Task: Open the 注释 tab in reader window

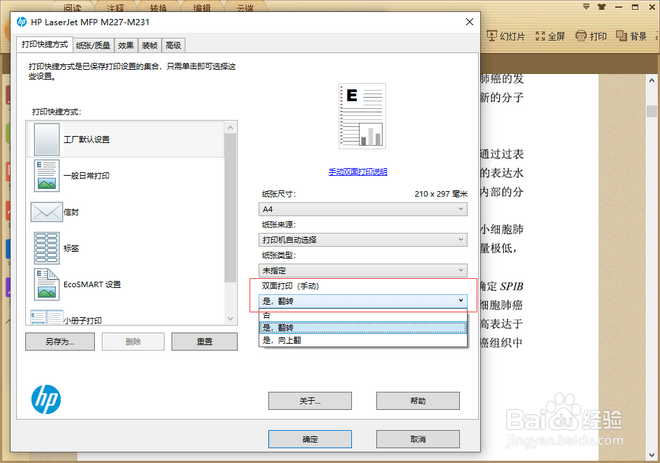Action: pos(115,8)
